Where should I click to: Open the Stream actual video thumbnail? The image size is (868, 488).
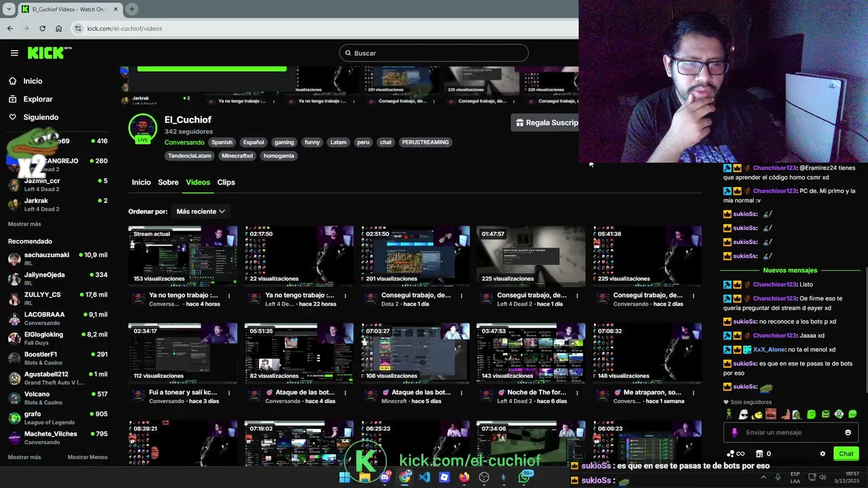(x=183, y=257)
